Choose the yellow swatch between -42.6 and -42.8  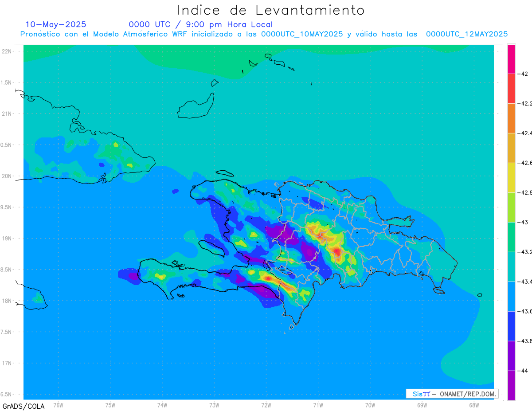click(511, 177)
